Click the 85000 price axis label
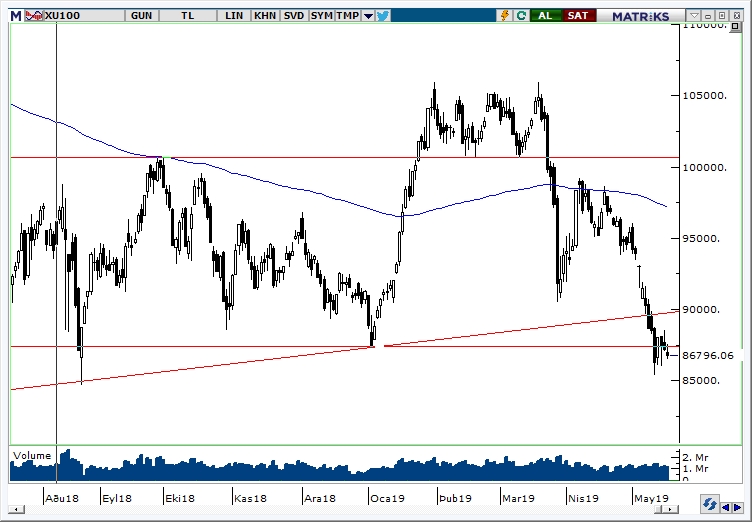 (x=701, y=380)
